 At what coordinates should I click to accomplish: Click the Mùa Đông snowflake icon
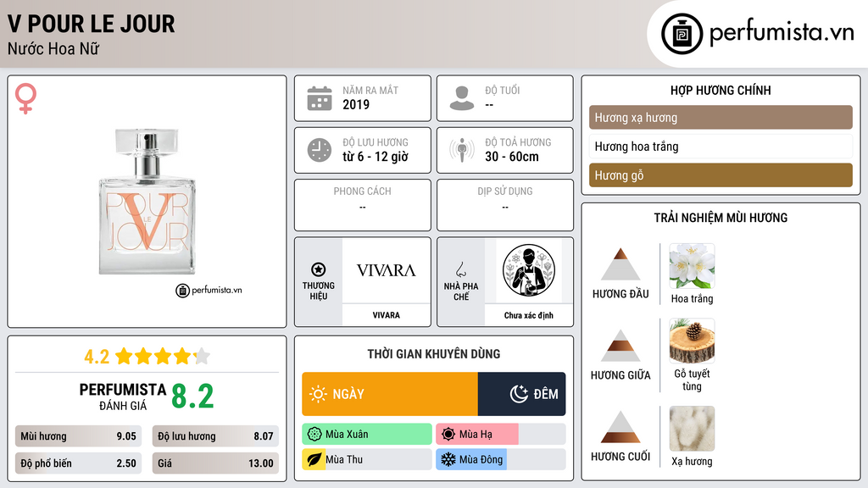point(448,459)
